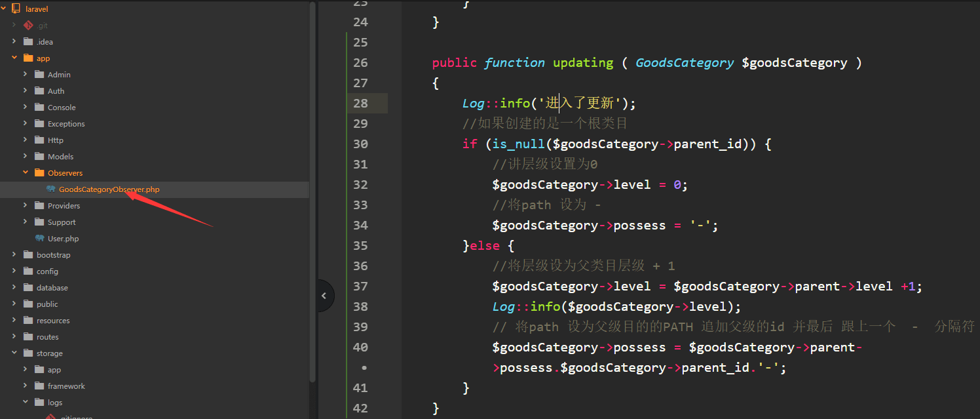
Task: Expand the public folder chevron
Action: (14, 304)
